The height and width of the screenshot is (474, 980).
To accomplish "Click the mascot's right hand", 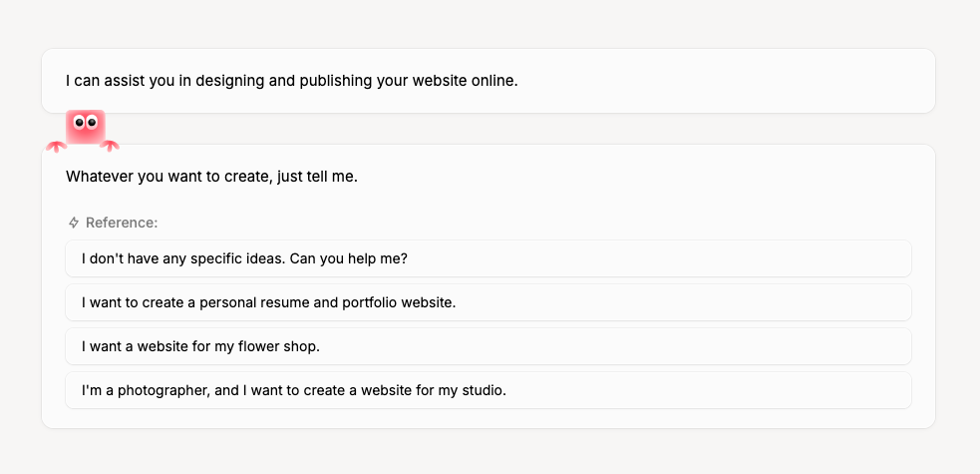I will 110,146.
